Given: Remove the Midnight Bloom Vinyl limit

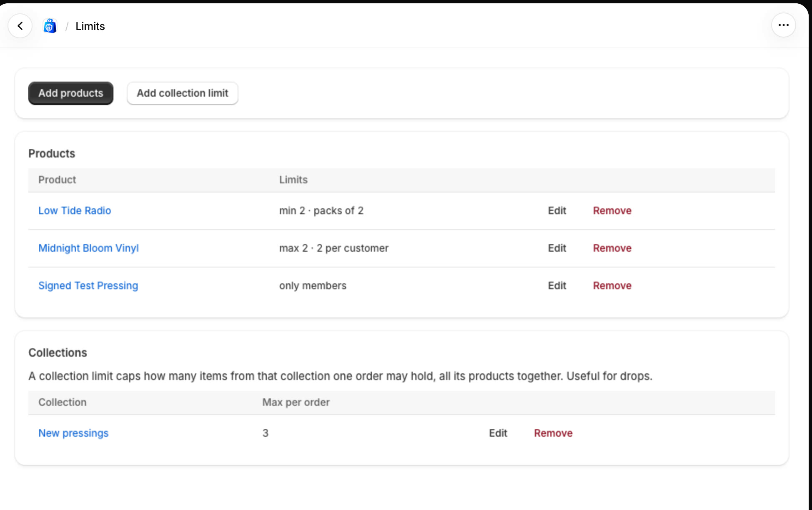Looking at the screenshot, I should click(612, 248).
